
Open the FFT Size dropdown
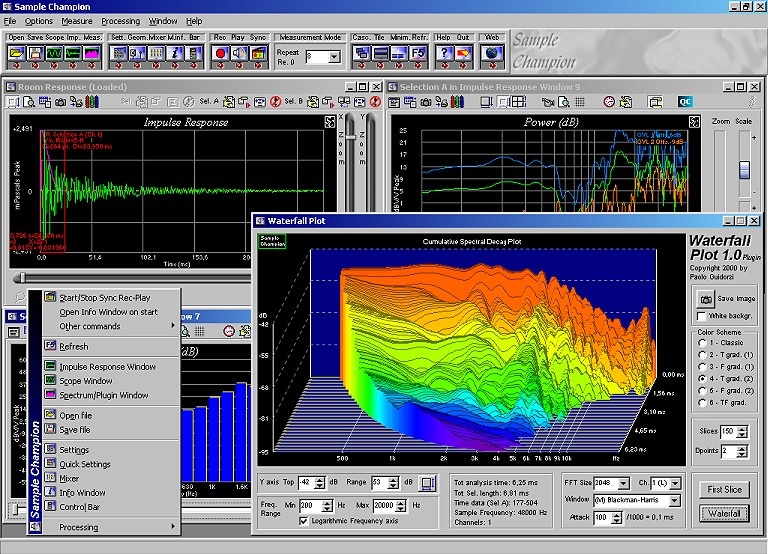[x=625, y=484]
